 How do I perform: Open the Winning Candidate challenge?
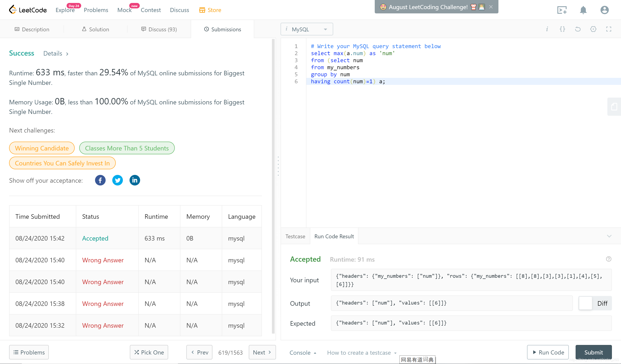point(42,148)
